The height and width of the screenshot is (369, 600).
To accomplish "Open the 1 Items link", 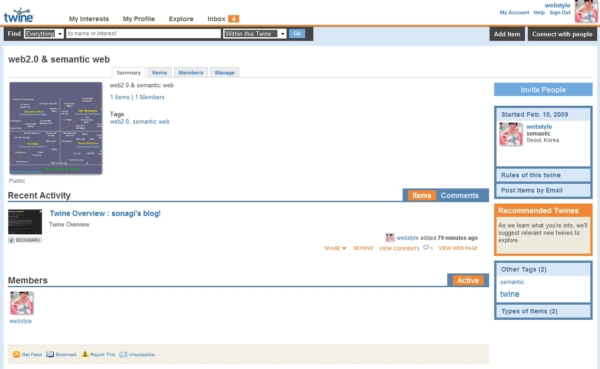I will pos(120,97).
